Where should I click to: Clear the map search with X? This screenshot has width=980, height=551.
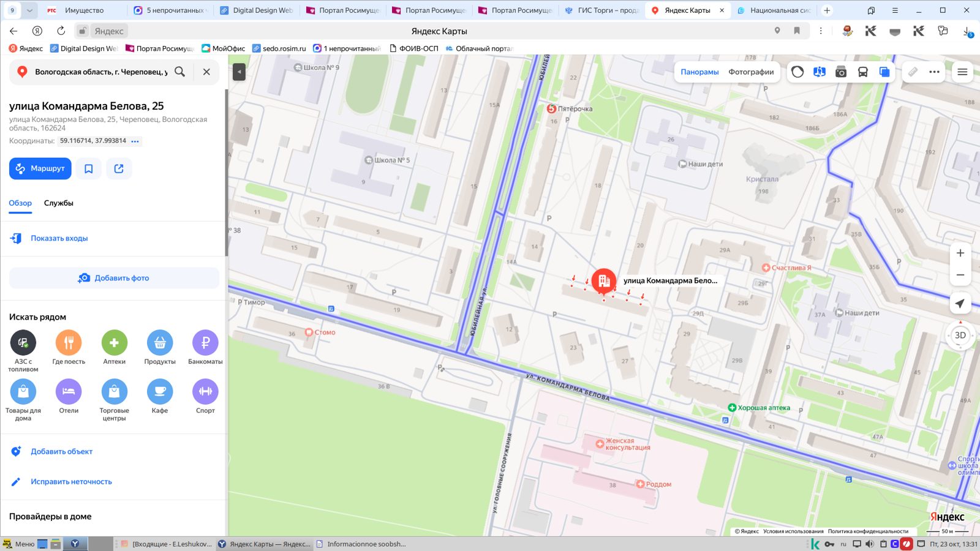(x=206, y=72)
